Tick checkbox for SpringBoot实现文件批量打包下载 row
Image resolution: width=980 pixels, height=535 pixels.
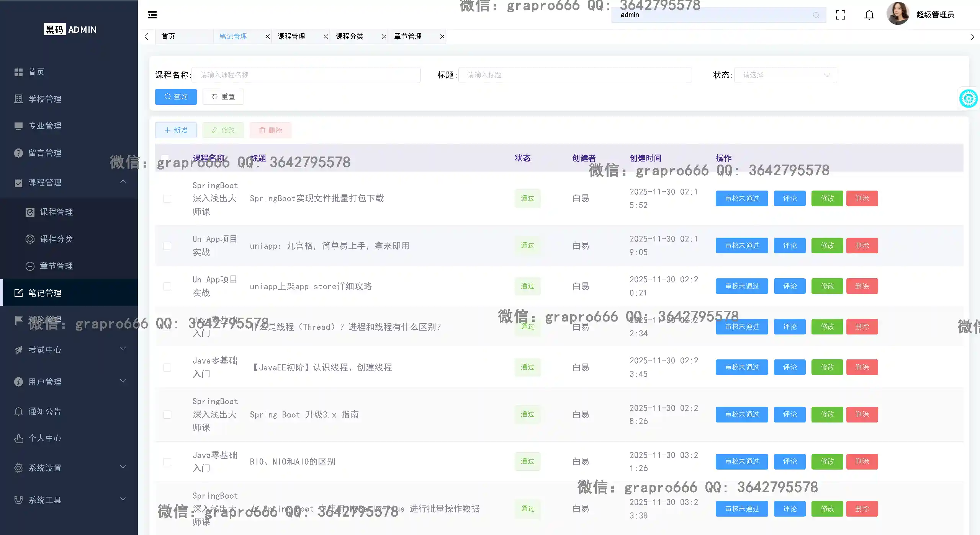(167, 199)
